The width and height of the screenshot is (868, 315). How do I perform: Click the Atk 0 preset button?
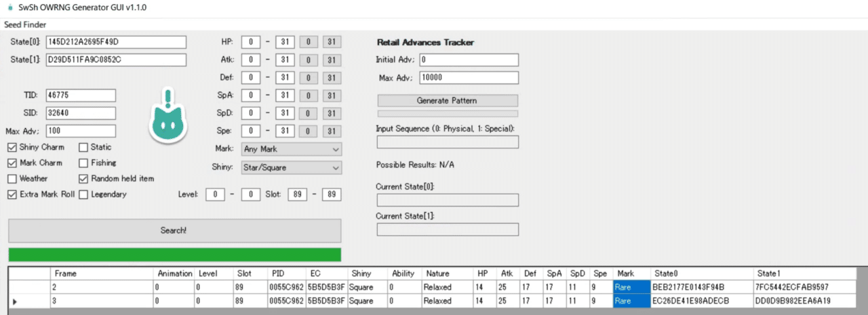(308, 60)
